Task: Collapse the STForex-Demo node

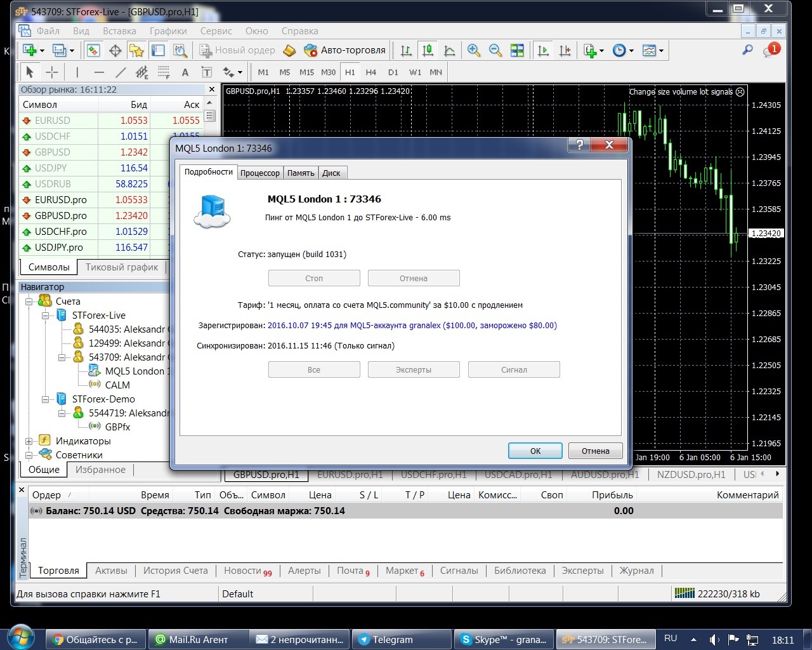Action: (x=45, y=399)
